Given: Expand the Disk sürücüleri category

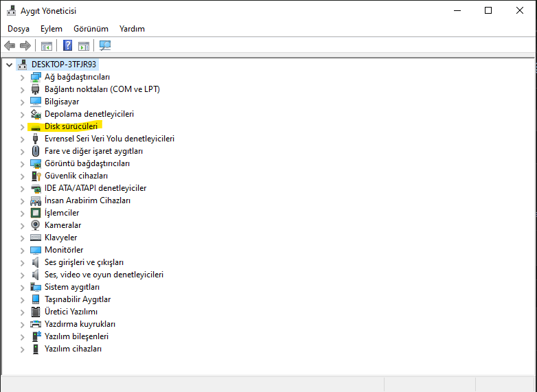Looking at the screenshot, I should pyautogui.click(x=22, y=127).
